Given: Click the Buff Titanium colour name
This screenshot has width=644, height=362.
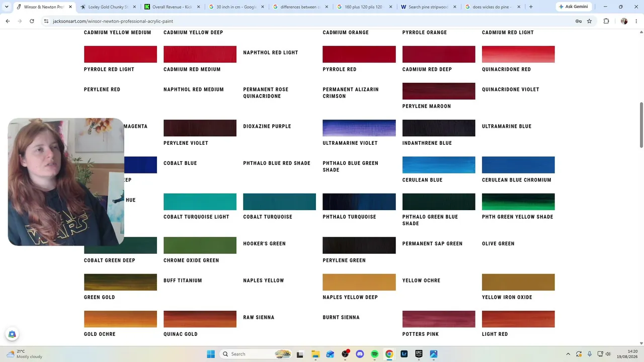Looking at the screenshot, I should tap(183, 281).
